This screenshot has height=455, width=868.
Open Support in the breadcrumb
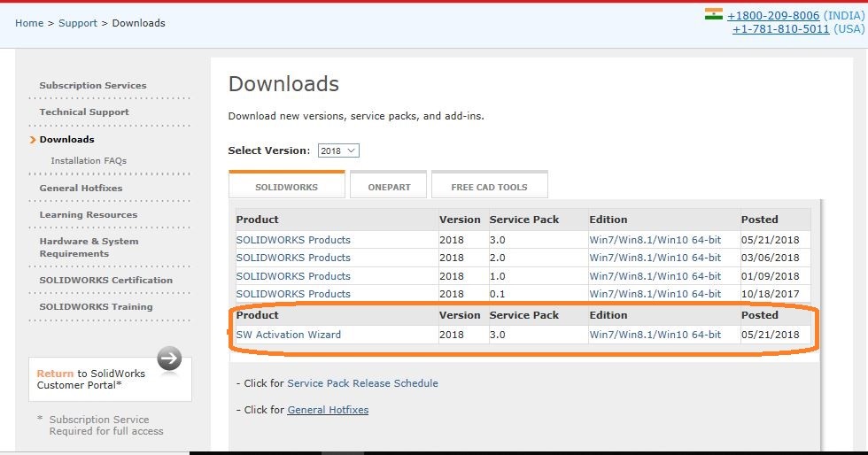tap(78, 23)
